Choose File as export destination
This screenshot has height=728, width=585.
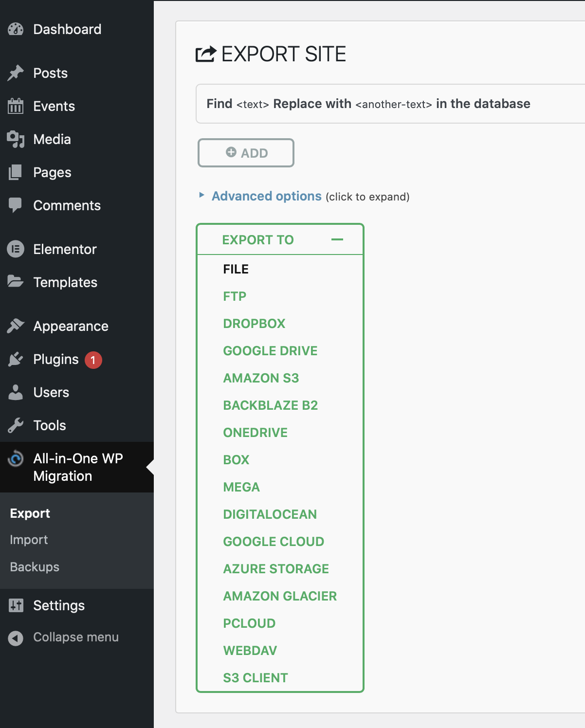pos(236,269)
